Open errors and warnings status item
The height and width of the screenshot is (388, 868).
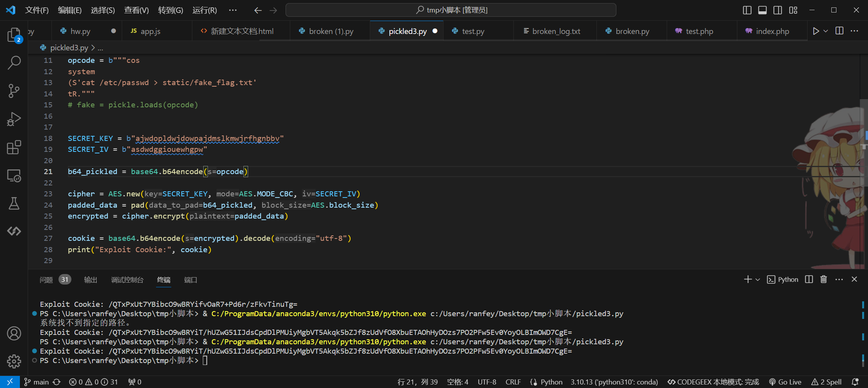[93, 382]
